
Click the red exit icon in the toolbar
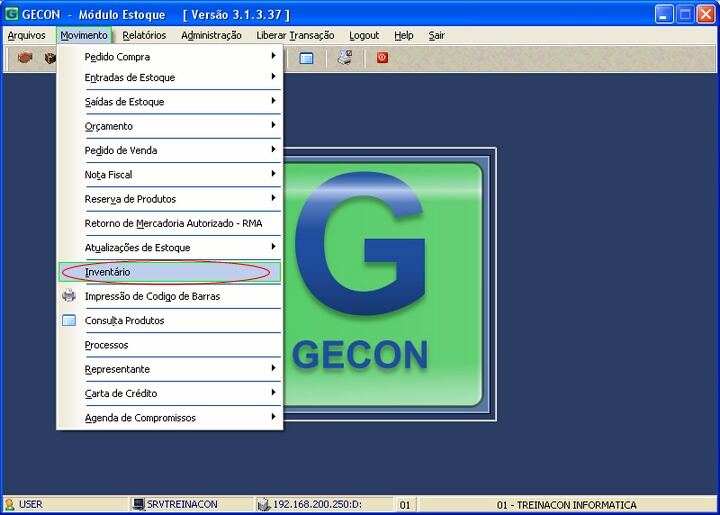(x=382, y=58)
